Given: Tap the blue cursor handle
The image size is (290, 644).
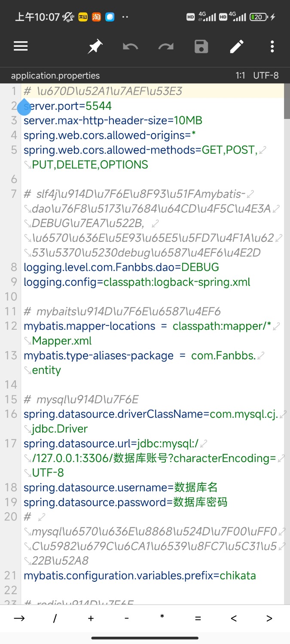Looking at the screenshot, I should click(x=24, y=107).
